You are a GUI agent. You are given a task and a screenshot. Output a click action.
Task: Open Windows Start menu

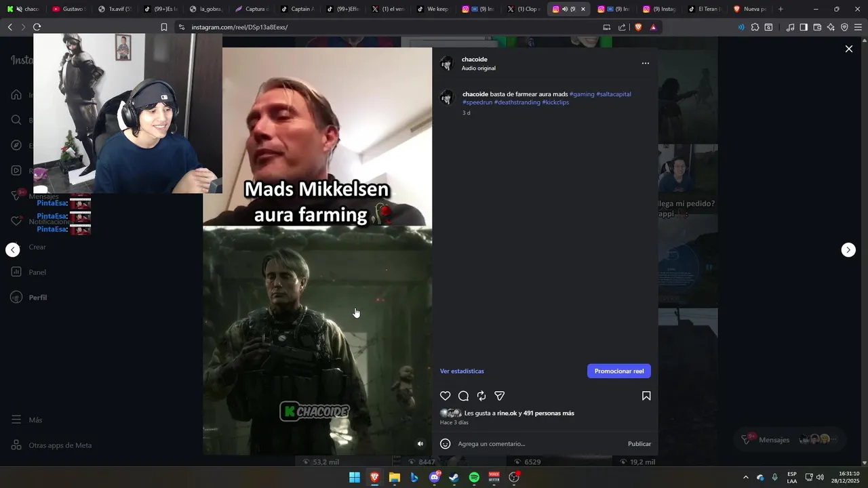coord(355,478)
